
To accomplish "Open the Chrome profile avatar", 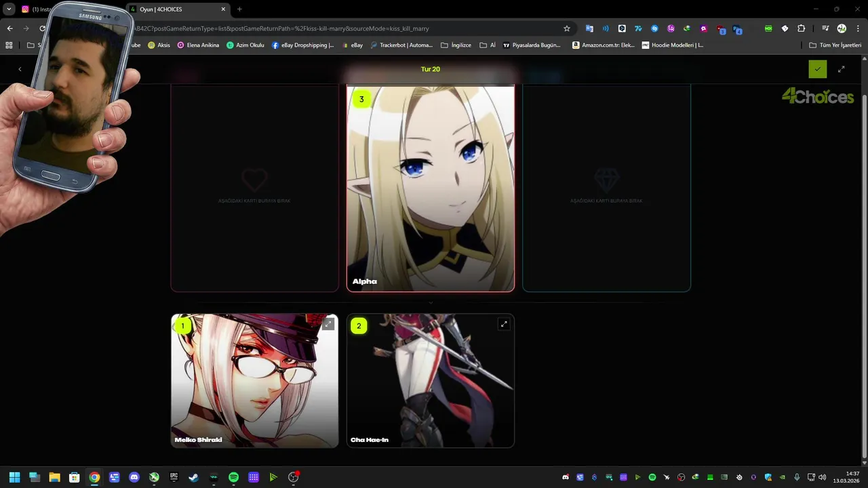I will pyautogui.click(x=842, y=28).
